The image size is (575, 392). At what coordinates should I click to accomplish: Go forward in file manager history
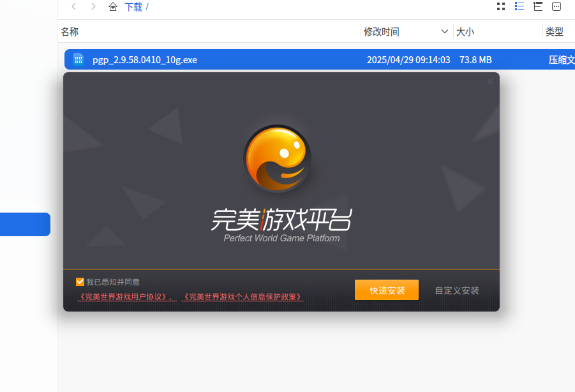coord(94,6)
